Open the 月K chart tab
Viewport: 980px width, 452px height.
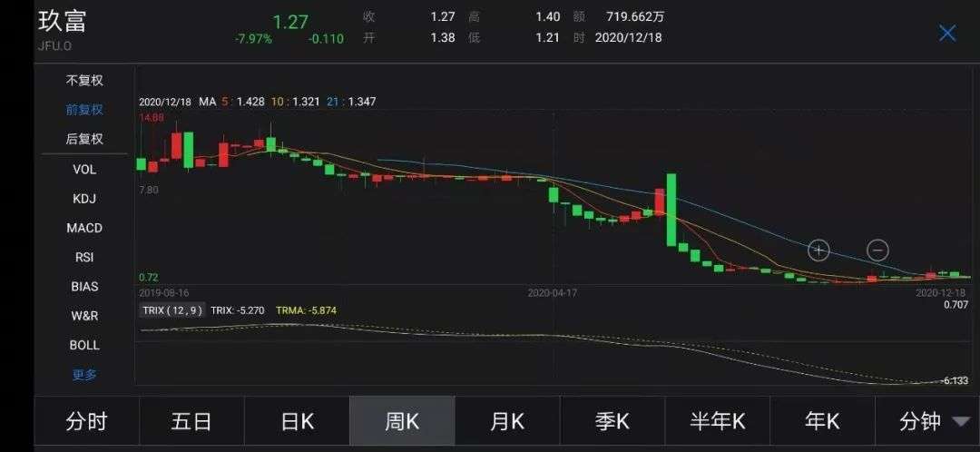[x=507, y=422]
